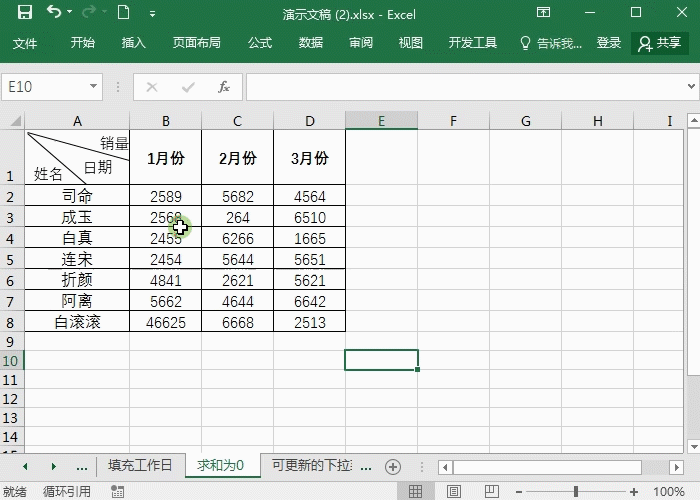Click the zoom slider handle
The height and width of the screenshot is (500, 700).
click(x=576, y=492)
